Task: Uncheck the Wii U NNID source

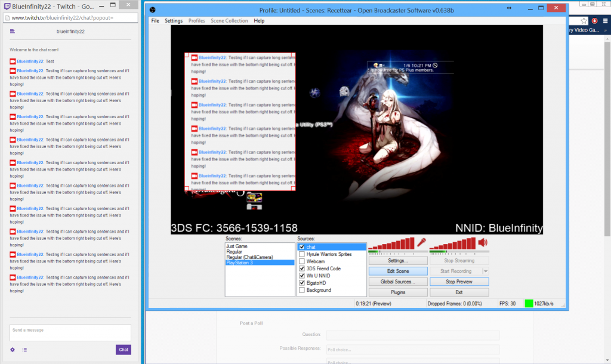Action: coord(302,276)
